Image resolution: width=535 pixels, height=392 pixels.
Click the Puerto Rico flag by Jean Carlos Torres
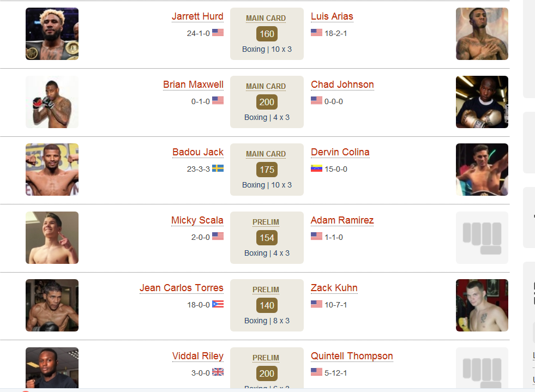pyautogui.click(x=218, y=304)
